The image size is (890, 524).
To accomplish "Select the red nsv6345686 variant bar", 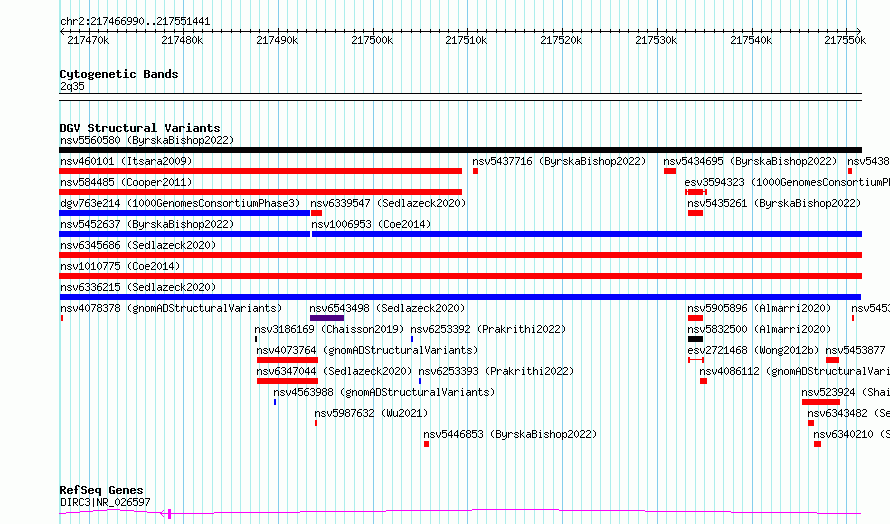I will [460, 255].
